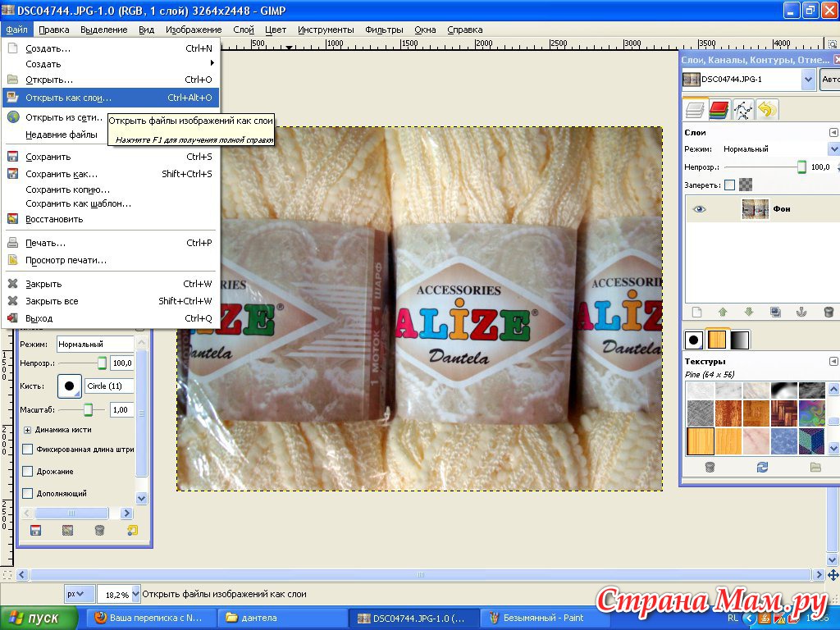This screenshot has width=840, height=630.
Task: Open the Цвет menu
Action: tap(276, 30)
